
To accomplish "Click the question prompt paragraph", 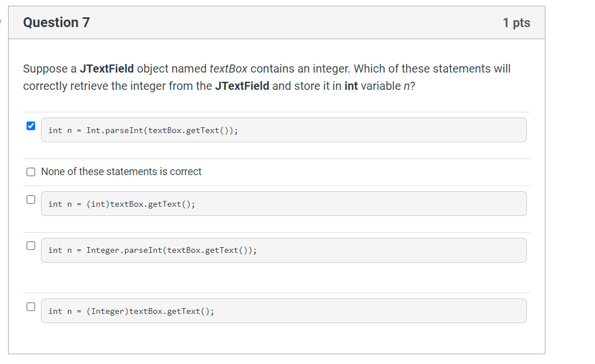I will [x=265, y=77].
